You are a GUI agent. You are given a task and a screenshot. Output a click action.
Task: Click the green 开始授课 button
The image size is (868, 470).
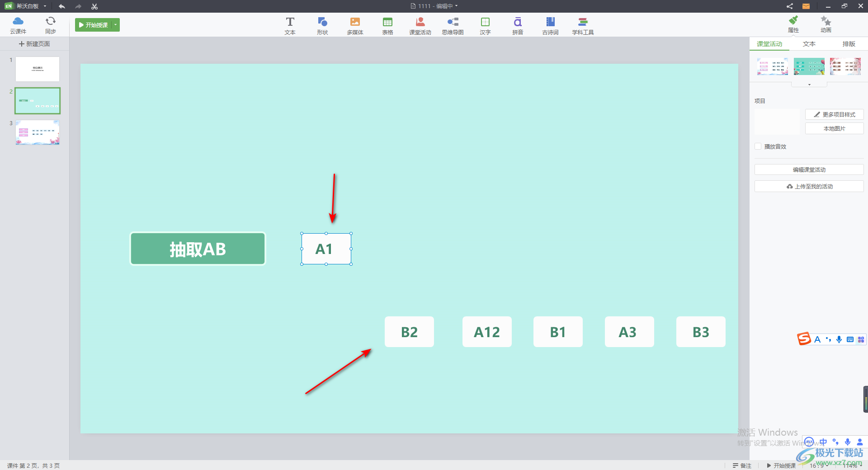point(94,25)
